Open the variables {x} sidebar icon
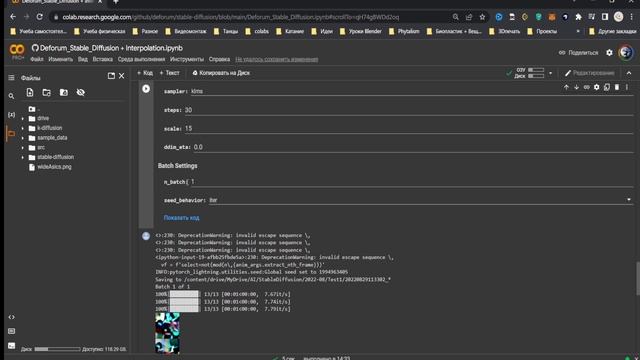The width and height of the screenshot is (640, 360). click(11, 115)
